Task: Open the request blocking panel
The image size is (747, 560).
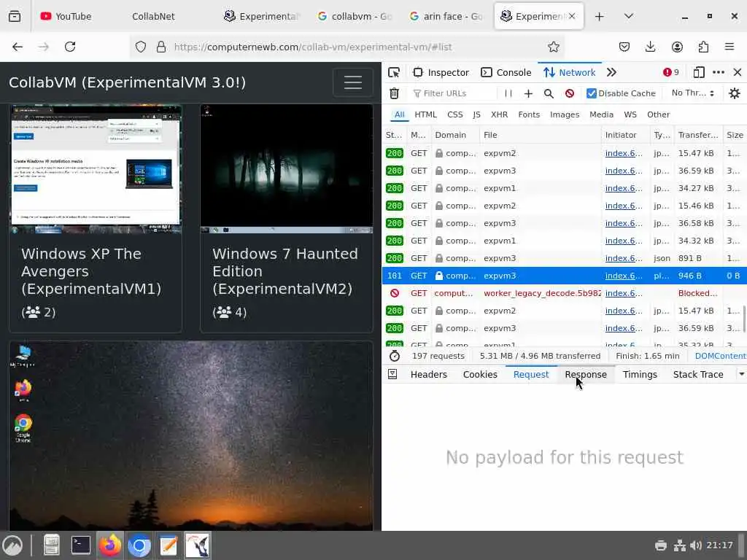Action: [569, 93]
